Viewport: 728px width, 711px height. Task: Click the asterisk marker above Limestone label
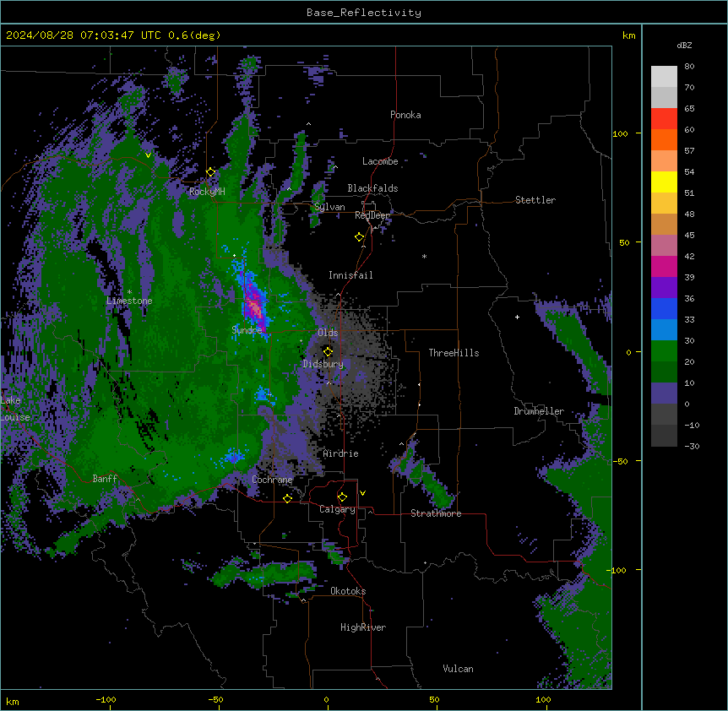coord(129,292)
